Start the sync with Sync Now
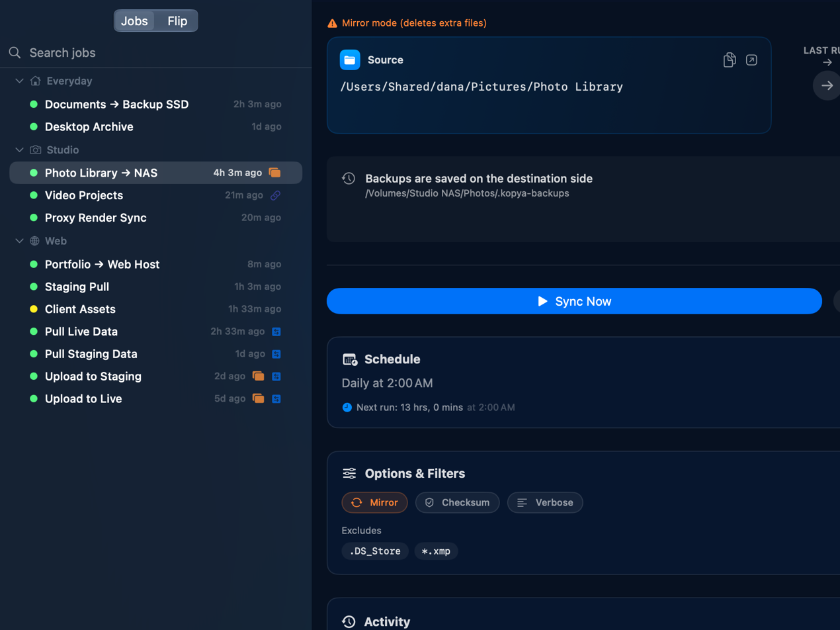 click(574, 301)
